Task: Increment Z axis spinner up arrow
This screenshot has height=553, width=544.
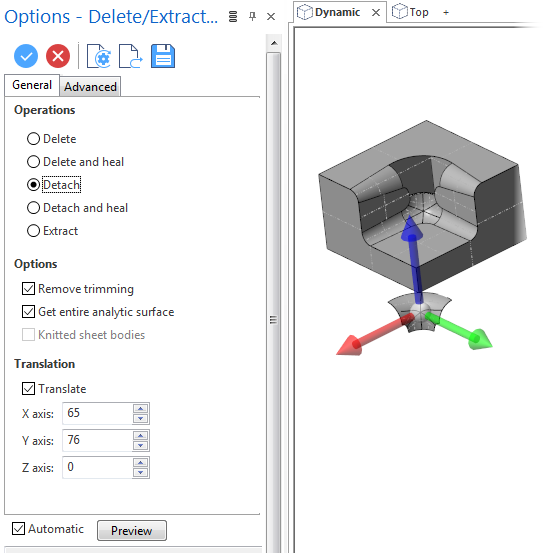Action: tap(141, 463)
